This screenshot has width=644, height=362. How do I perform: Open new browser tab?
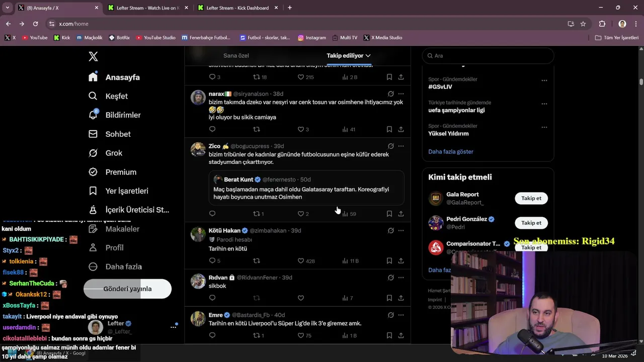tap(289, 8)
